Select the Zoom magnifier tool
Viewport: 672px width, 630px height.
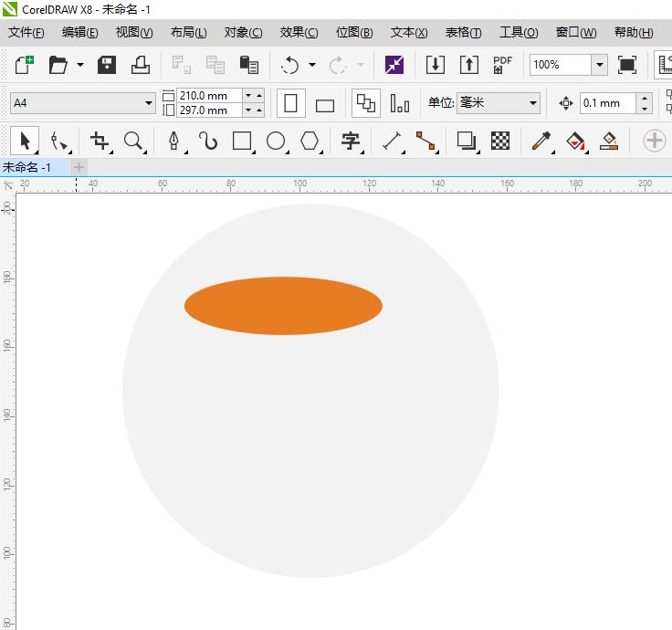pyautogui.click(x=134, y=141)
